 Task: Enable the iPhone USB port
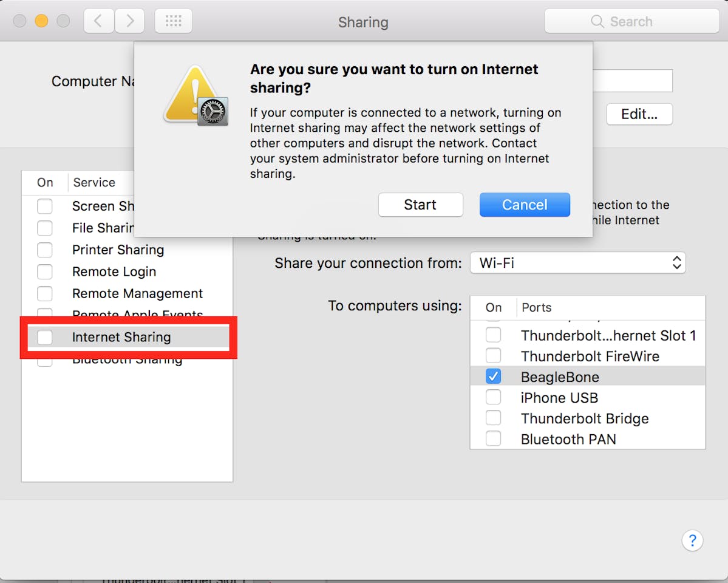point(493,397)
